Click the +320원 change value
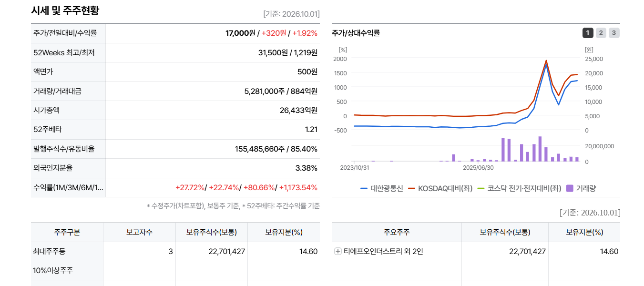644x286 pixels. point(274,33)
